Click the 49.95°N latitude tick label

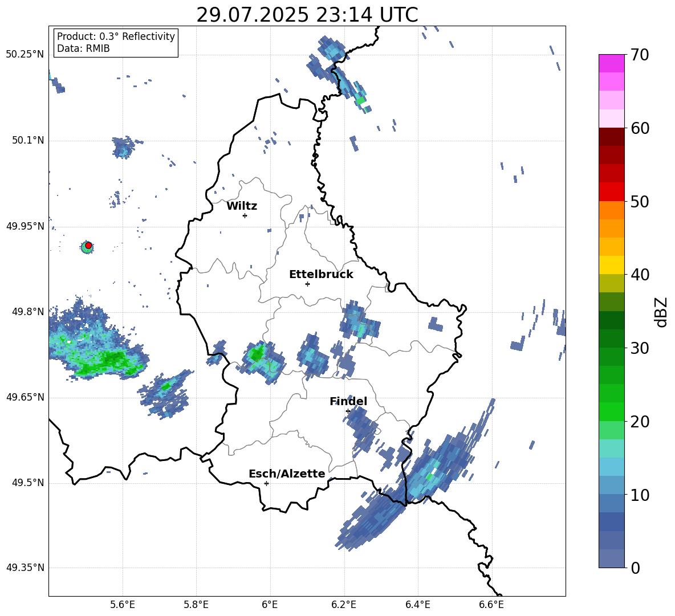25,226
